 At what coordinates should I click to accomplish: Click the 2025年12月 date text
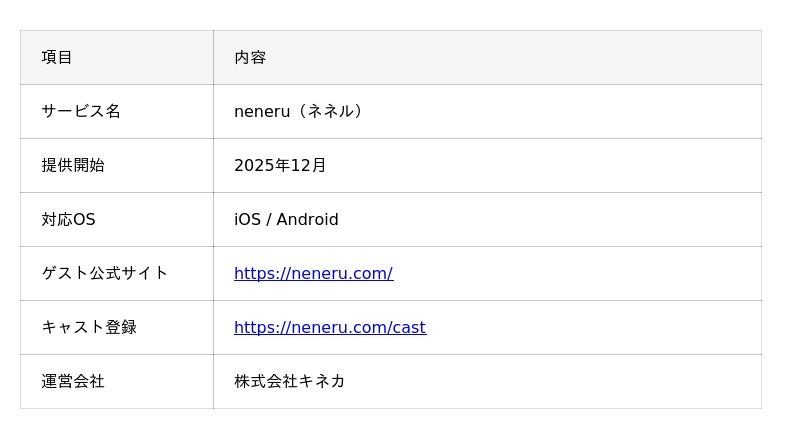click(x=280, y=165)
